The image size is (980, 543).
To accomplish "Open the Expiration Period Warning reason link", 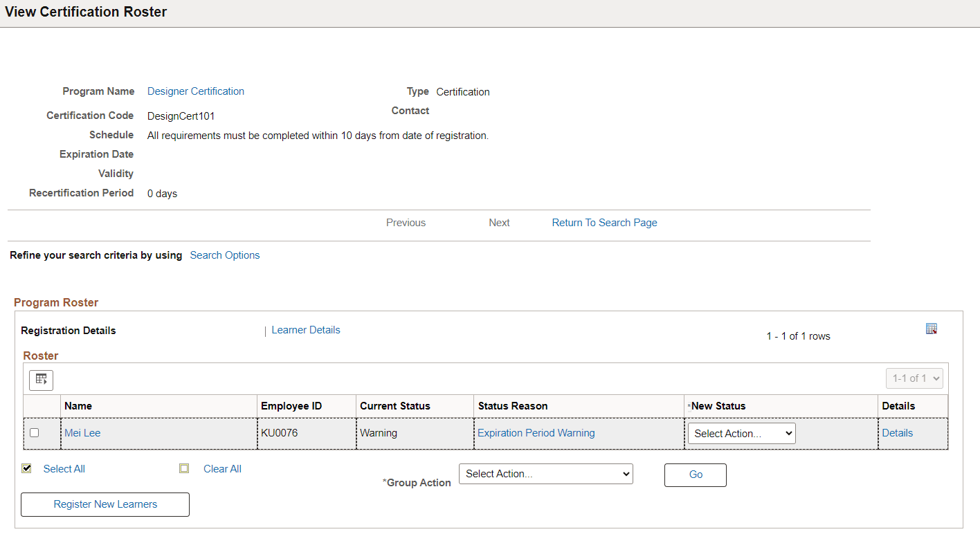I will [x=536, y=433].
